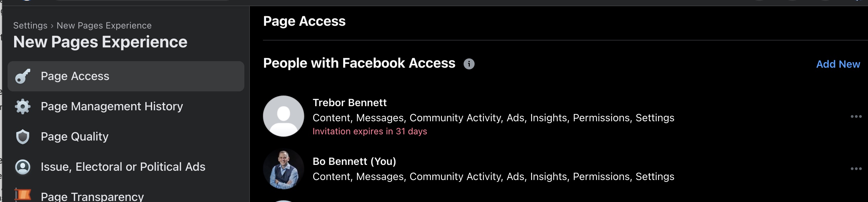Image resolution: width=868 pixels, height=202 pixels.
Task: Click the shield icon for Page Quality
Action: 23,137
